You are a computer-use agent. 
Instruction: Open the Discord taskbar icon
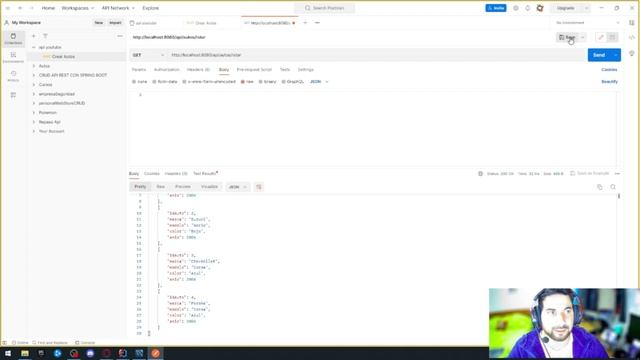click(90, 353)
